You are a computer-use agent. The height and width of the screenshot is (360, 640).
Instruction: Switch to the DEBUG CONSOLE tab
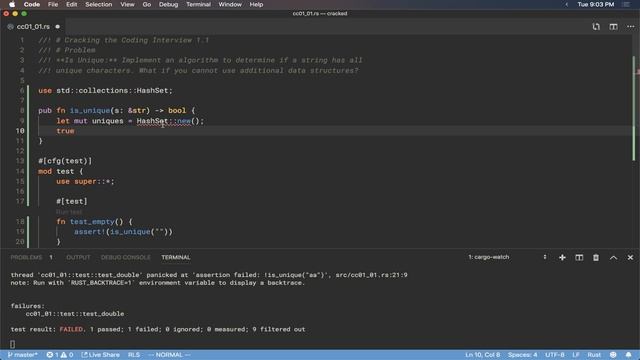click(x=126, y=258)
